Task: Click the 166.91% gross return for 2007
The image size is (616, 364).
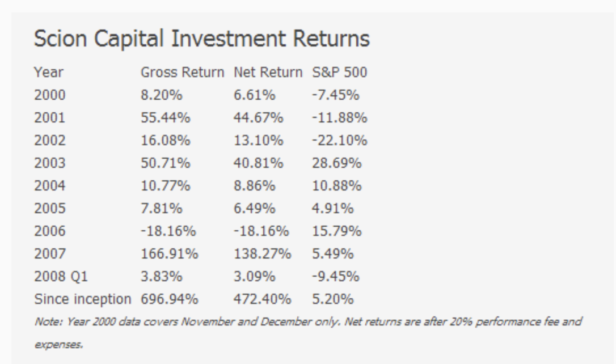Action: click(170, 254)
